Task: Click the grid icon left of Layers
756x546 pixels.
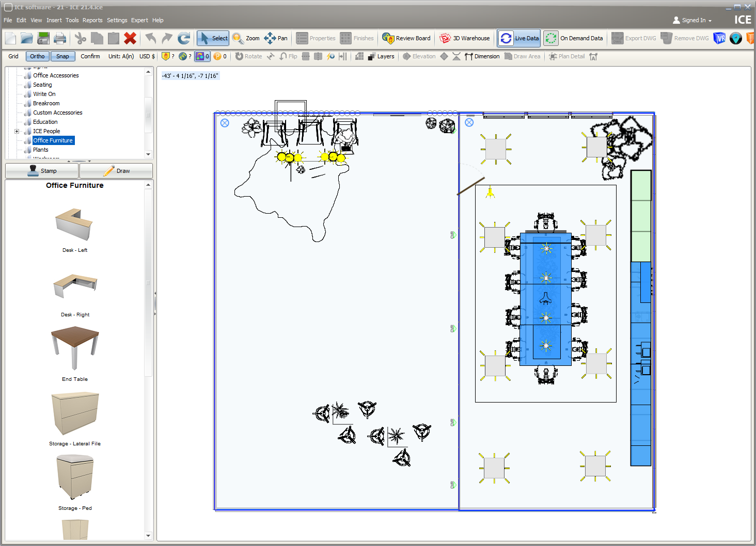Action: 359,56
